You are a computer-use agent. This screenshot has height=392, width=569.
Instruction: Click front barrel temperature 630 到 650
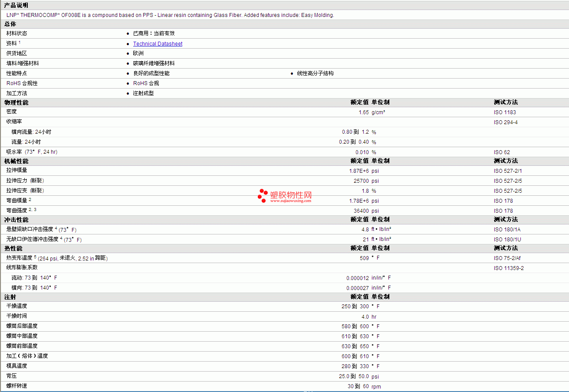click(x=355, y=346)
